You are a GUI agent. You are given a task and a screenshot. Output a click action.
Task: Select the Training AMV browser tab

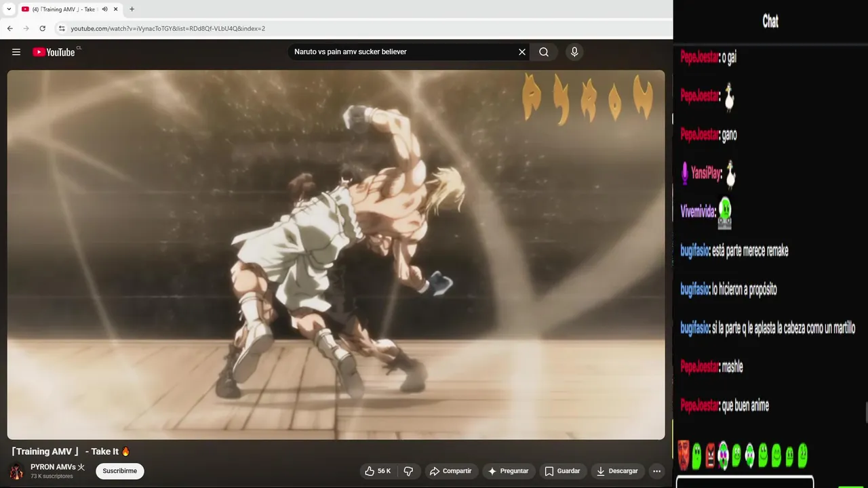(70, 9)
